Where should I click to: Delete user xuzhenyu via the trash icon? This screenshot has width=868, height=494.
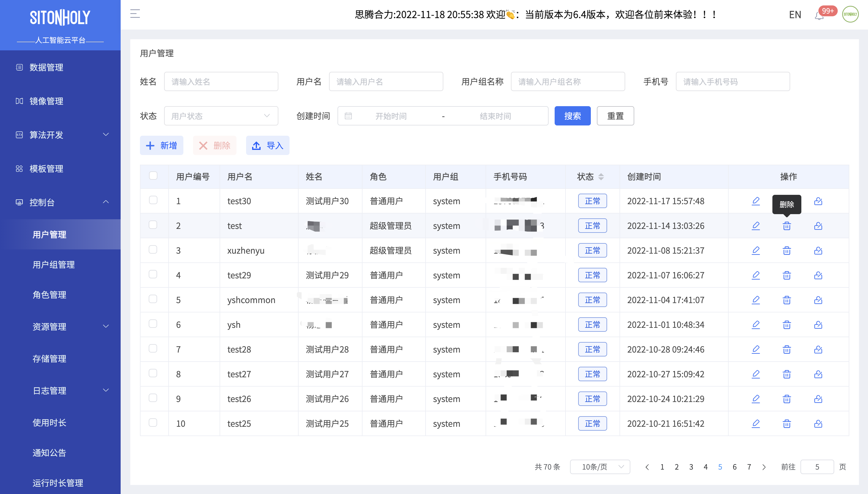pyautogui.click(x=787, y=251)
